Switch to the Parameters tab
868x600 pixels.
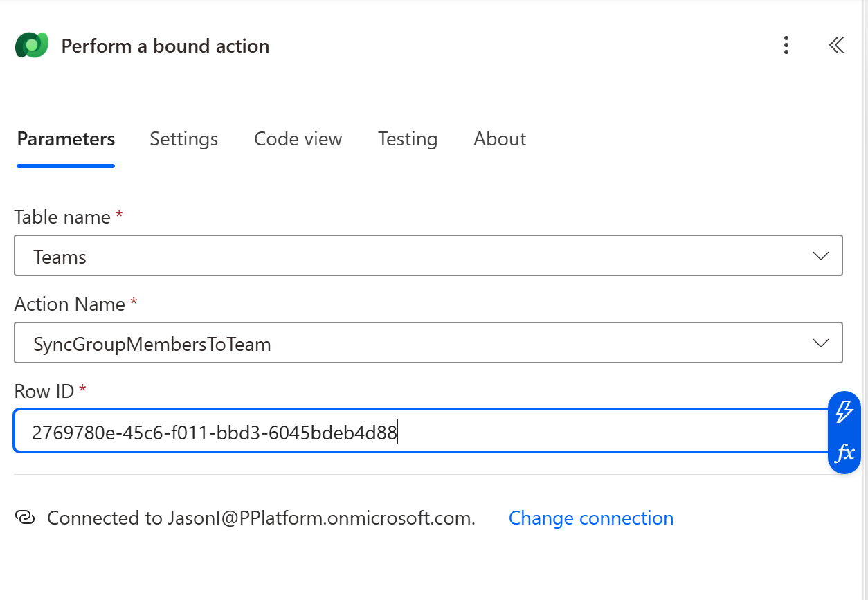tap(66, 139)
